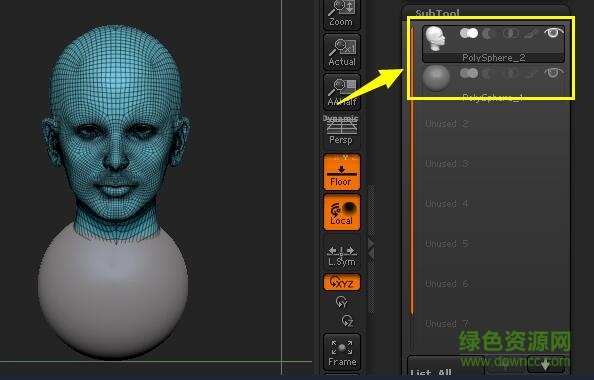Toggle Dynamic Persp perspective view
The image size is (594, 380).
341,130
